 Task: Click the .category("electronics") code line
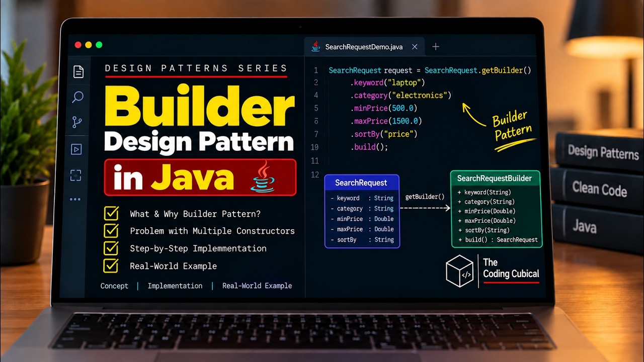pos(401,95)
